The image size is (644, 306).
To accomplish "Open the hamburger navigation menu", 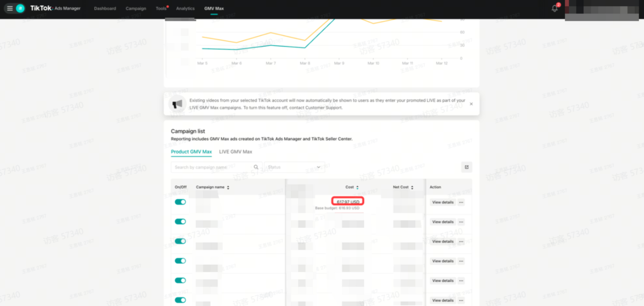I will 10,8.
